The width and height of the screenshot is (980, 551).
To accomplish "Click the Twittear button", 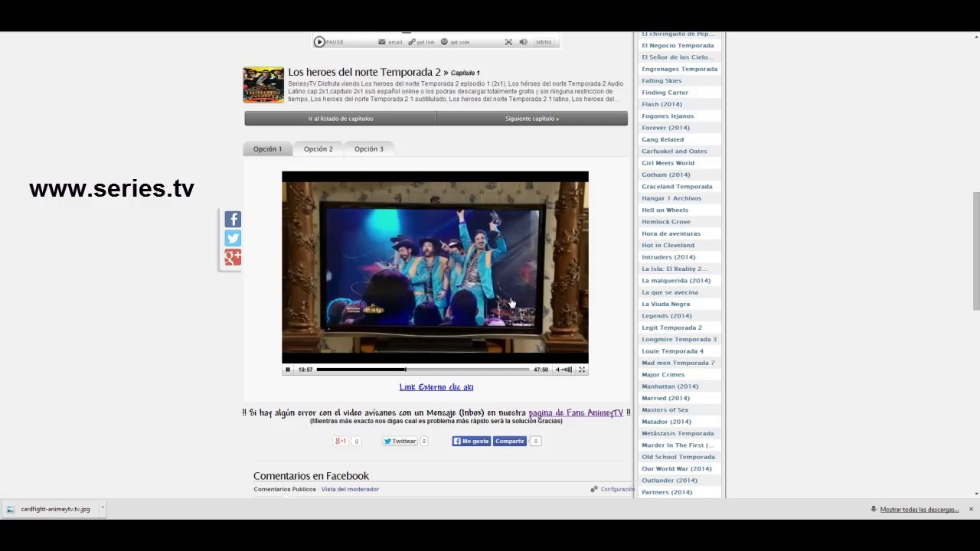I will pos(400,441).
